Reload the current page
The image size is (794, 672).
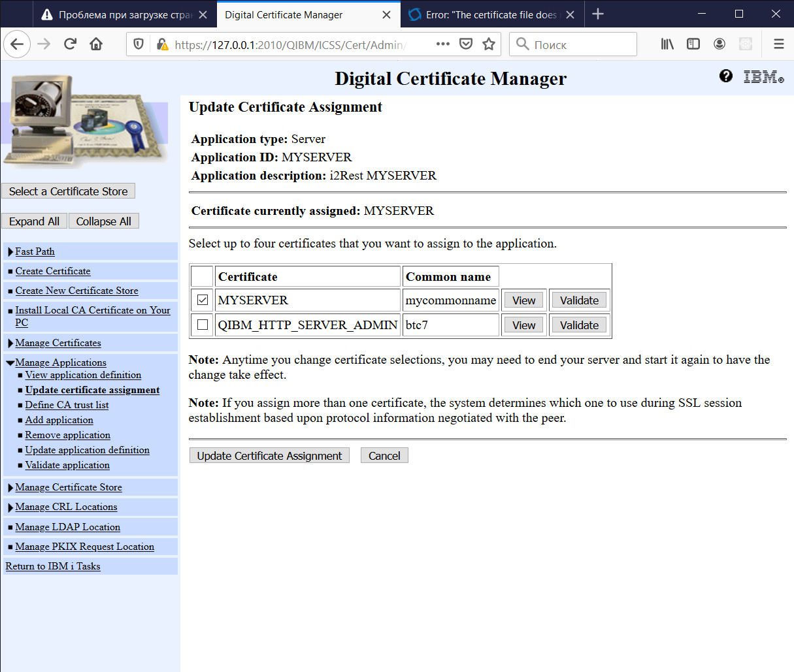pyautogui.click(x=70, y=44)
